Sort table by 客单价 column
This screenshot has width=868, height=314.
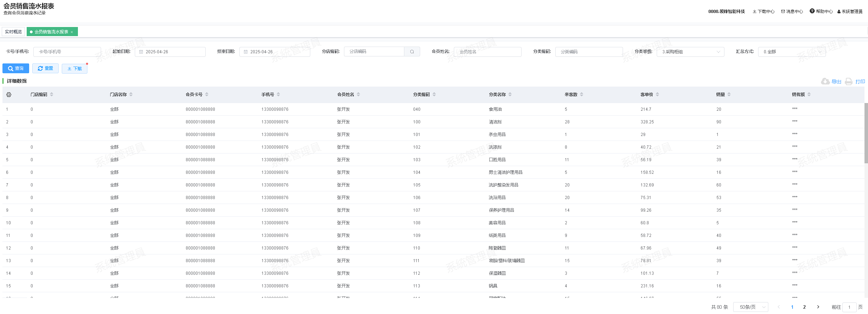coord(657,95)
